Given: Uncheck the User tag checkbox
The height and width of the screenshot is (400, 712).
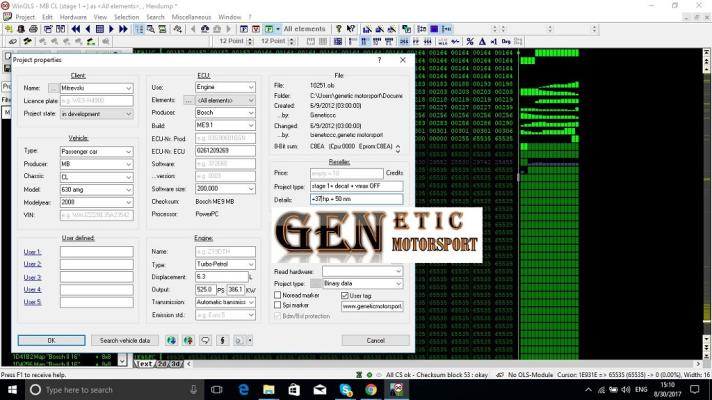Looking at the screenshot, I should [x=345, y=295].
